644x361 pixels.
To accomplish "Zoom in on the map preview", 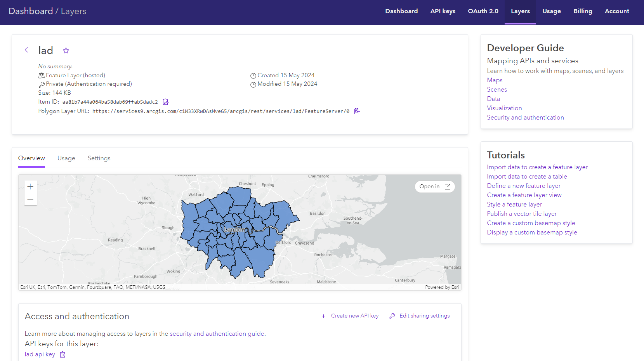I will (30, 186).
